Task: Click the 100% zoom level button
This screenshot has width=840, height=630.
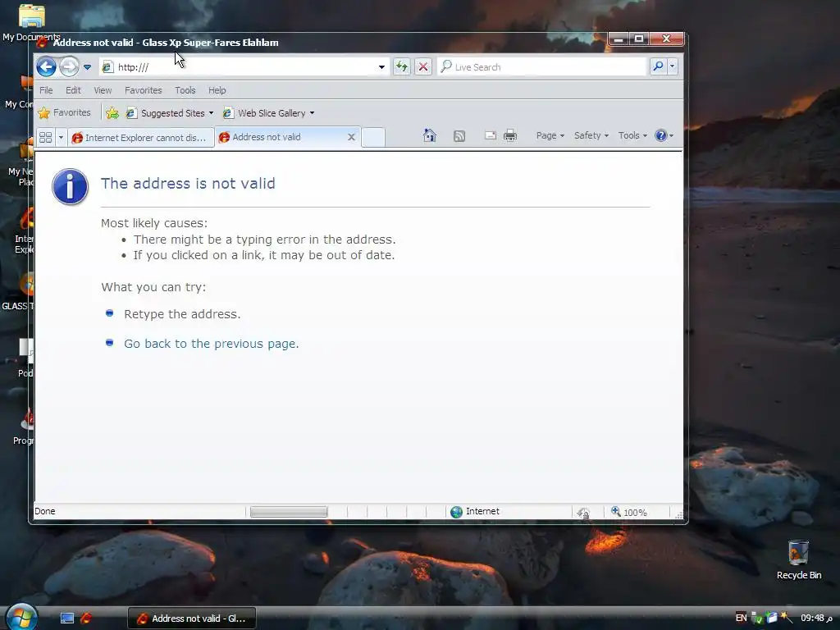Action: (629, 512)
